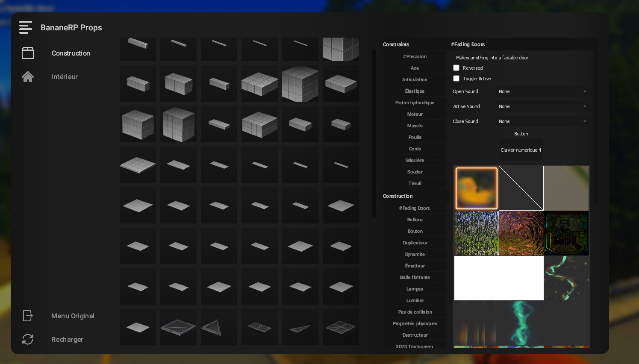Select the Destructeur tool
Viewport: 639px width, 364px height.
(415, 335)
